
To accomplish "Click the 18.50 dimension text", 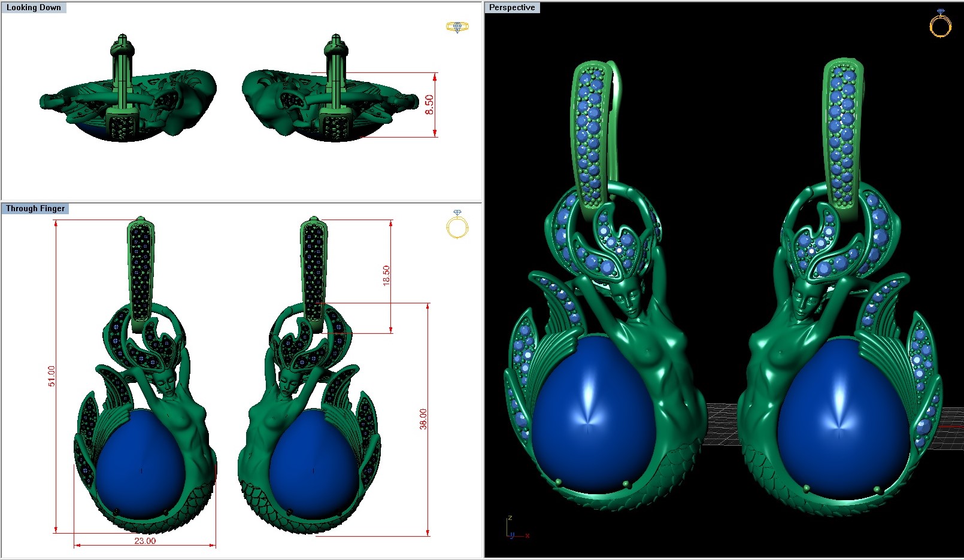I will click(386, 275).
